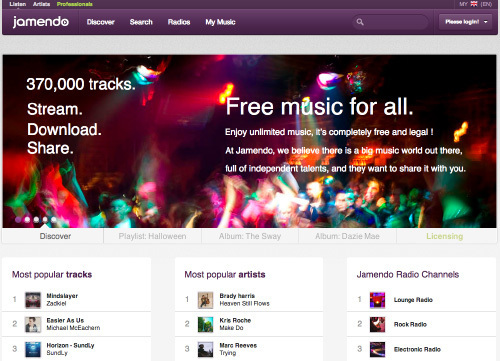Select first carousel slide dot
Image resolution: width=500 pixels, height=361 pixels.
18,219
